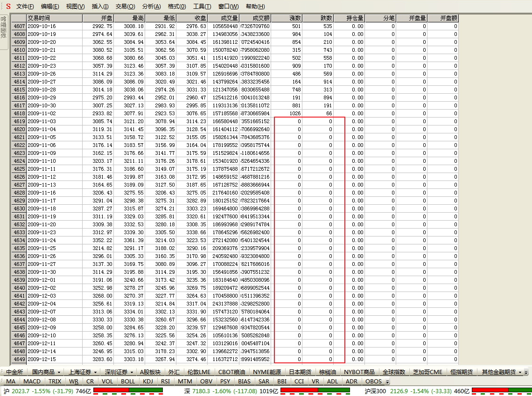532x396 pixels.
Task: Select row header 4619
Action: click(x=19, y=121)
